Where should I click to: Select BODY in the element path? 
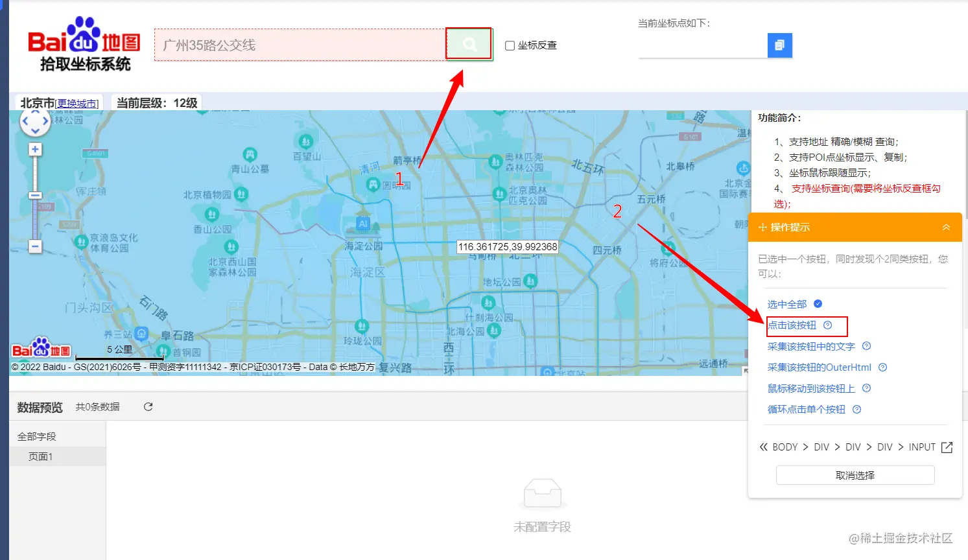click(785, 447)
